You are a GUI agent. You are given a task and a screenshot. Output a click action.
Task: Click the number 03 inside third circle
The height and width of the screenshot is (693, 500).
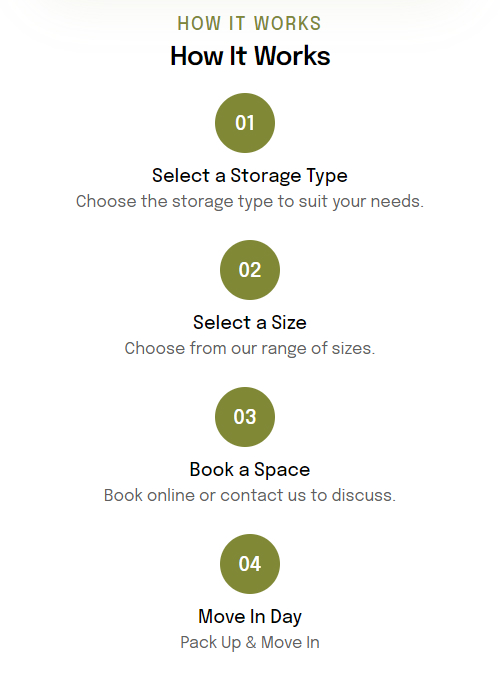(x=245, y=417)
